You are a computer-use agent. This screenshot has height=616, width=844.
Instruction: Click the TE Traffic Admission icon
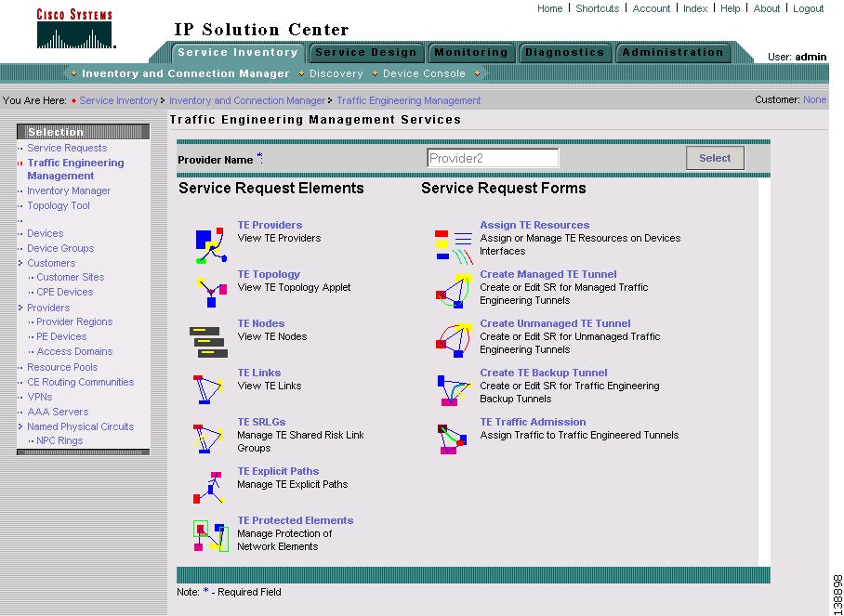click(452, 439)
